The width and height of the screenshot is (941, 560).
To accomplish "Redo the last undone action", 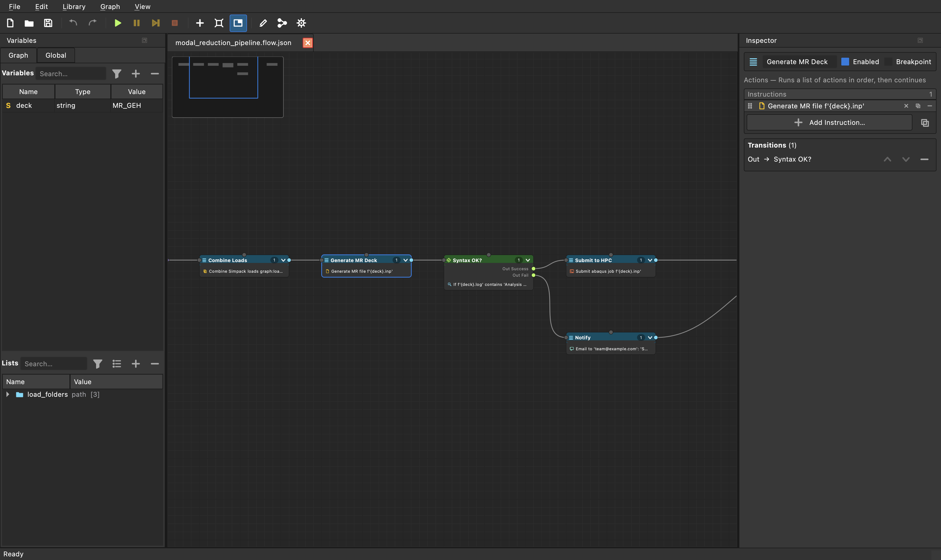I will pyautogui.click(x=92, y=23).
